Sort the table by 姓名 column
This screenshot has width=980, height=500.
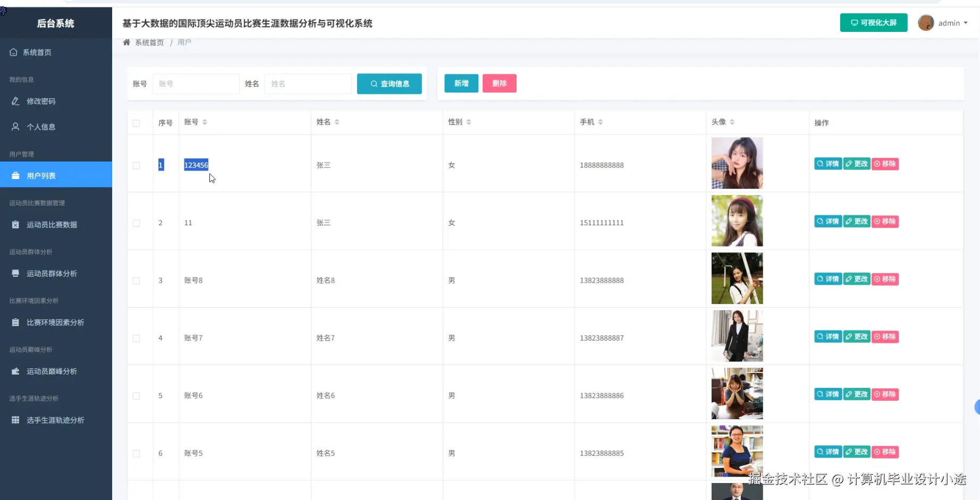337,122
